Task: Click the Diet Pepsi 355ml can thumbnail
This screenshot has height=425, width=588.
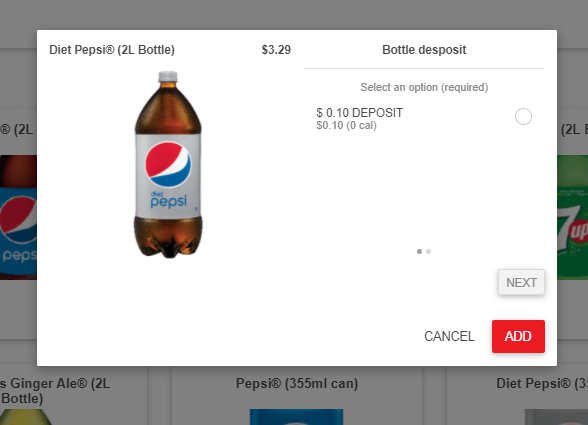Action: click(x=556, y=417)
